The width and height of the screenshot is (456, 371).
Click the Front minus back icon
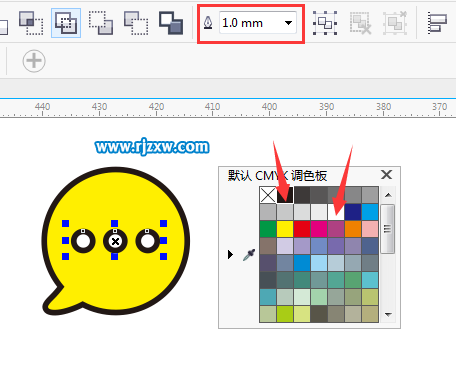(136, 23)
